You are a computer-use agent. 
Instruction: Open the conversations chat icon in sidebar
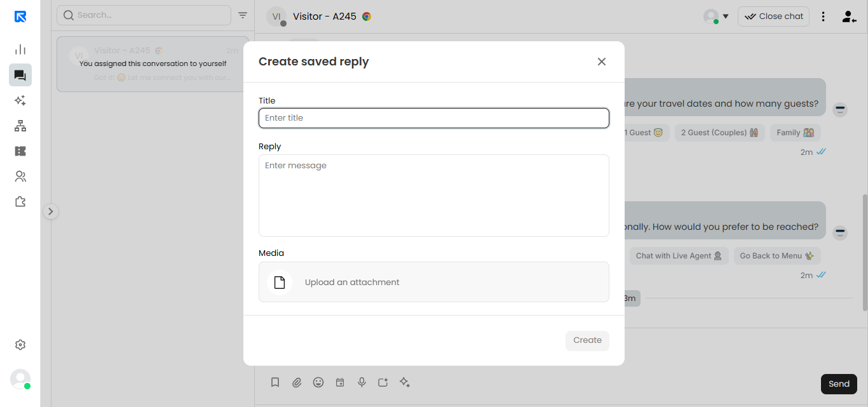[20, 75]
